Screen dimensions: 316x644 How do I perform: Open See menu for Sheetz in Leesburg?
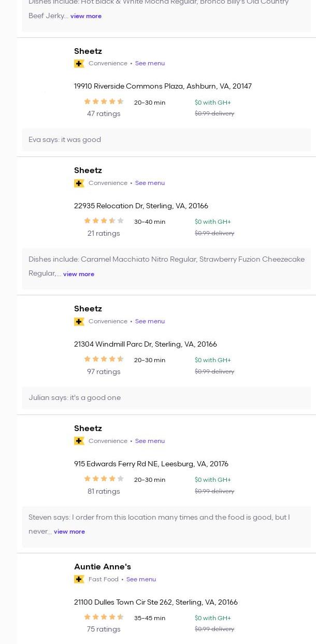[150, 441]
